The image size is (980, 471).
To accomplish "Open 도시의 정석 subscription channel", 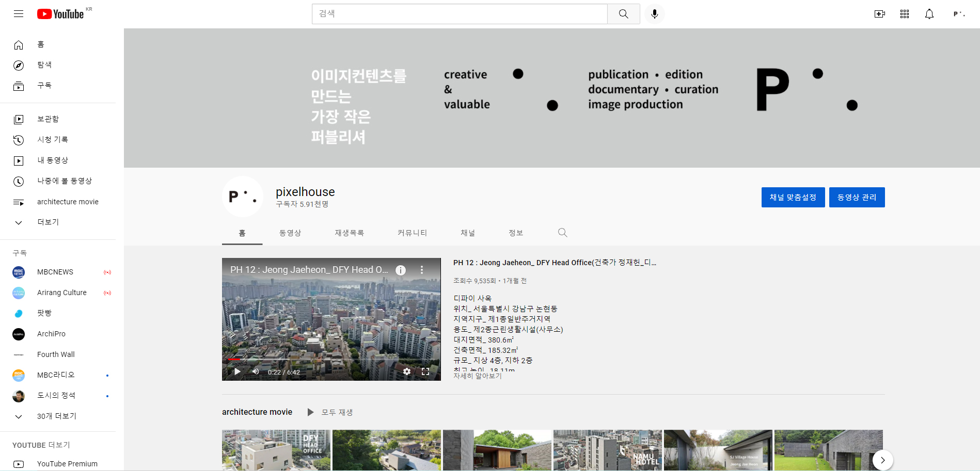I will (x=58, y=396).
